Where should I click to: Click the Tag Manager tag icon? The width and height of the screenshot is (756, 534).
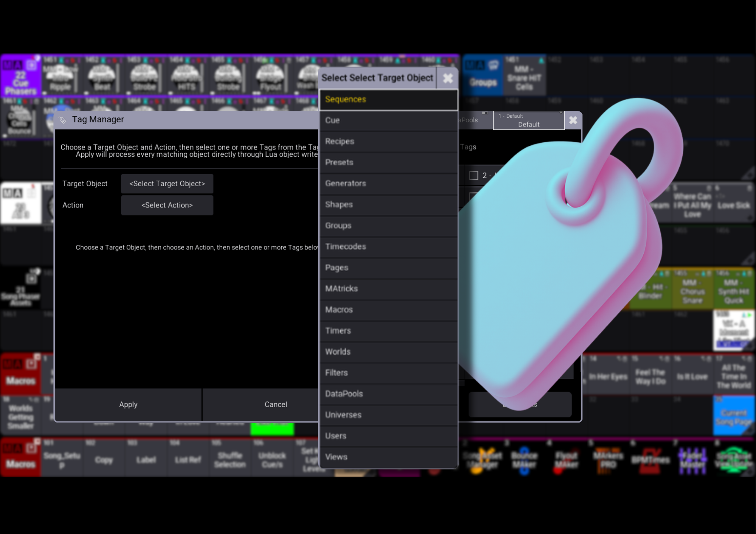point(63,120)
